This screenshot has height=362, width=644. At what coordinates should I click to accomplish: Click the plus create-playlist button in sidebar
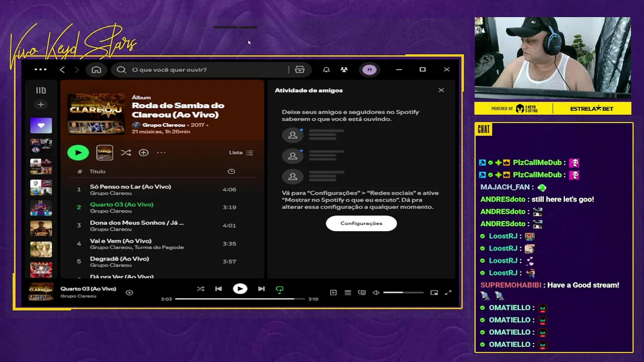41,105
